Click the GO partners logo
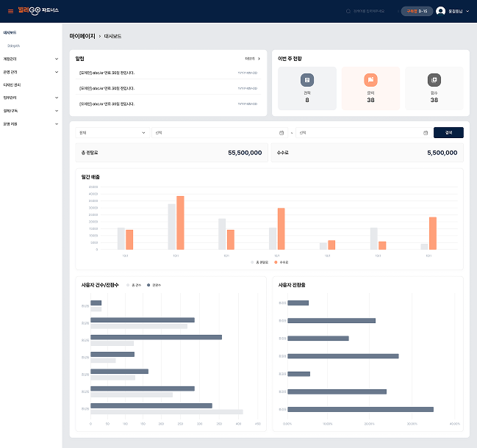Viewport: 477px width, 448px height. [x=38, y=10]
